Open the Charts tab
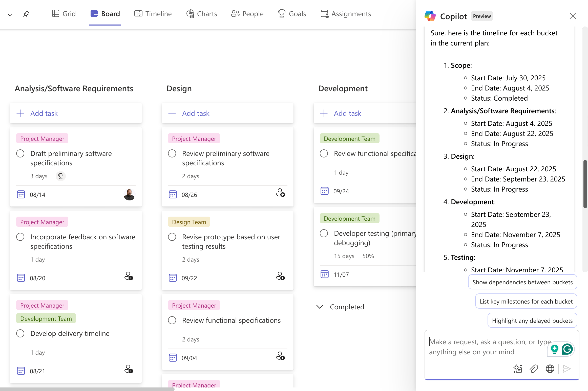Image resolution: width=588 pixels, height=391 pixels. (202, 14)
